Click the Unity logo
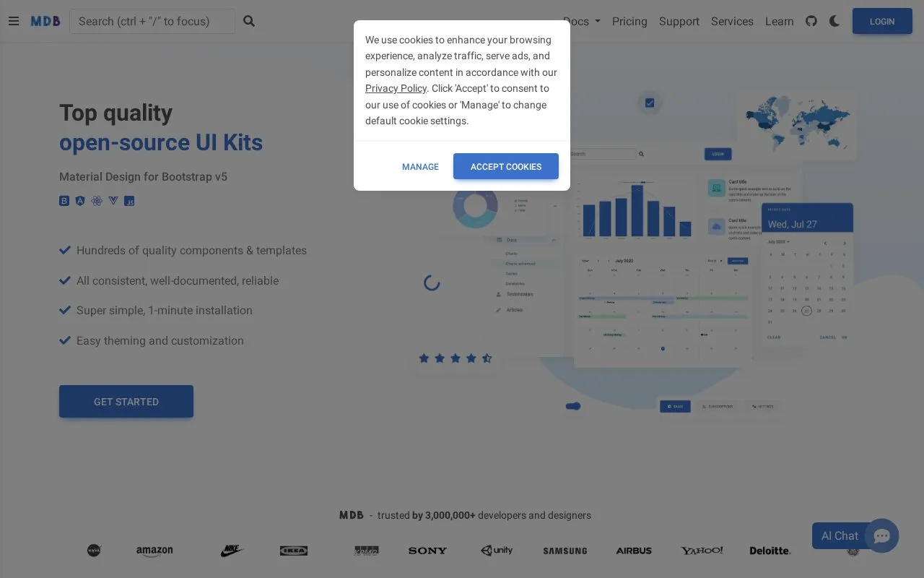The height and width of the screenshot is (578, 924). (x=497, y=551)
